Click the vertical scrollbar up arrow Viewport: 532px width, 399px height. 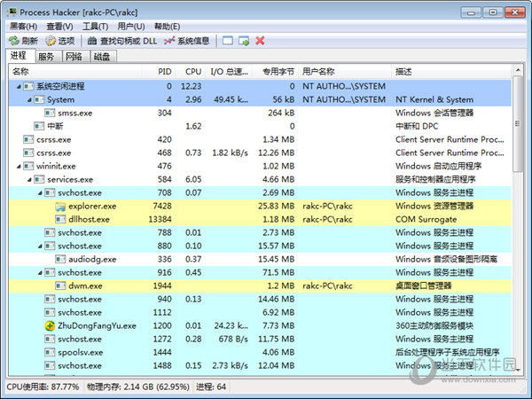click(x=518, y=70)
